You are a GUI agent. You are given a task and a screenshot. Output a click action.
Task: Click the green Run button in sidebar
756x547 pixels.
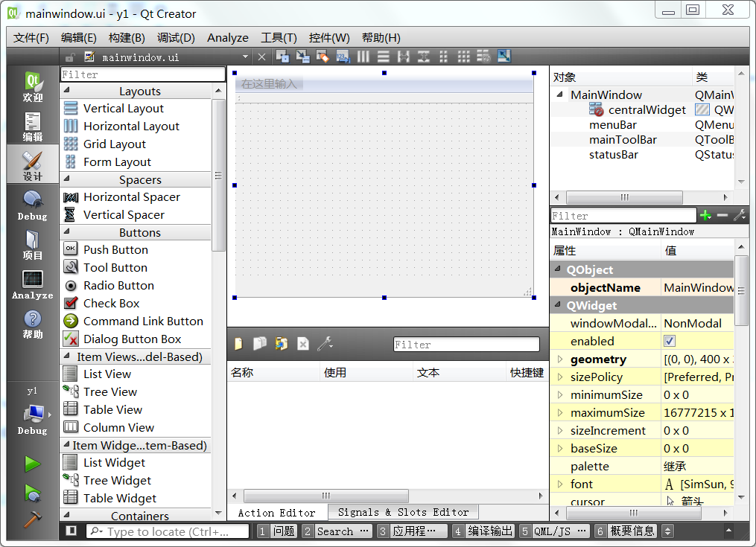point(32,464)
